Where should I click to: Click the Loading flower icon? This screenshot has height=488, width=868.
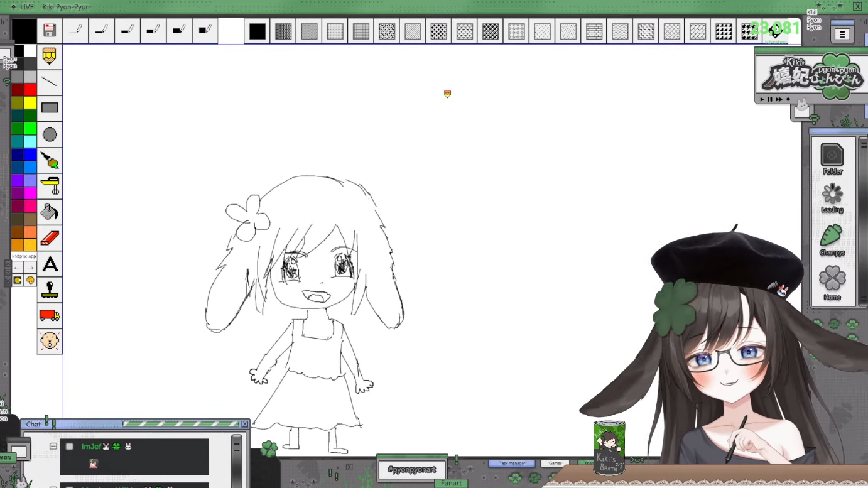tap(832, 198)
